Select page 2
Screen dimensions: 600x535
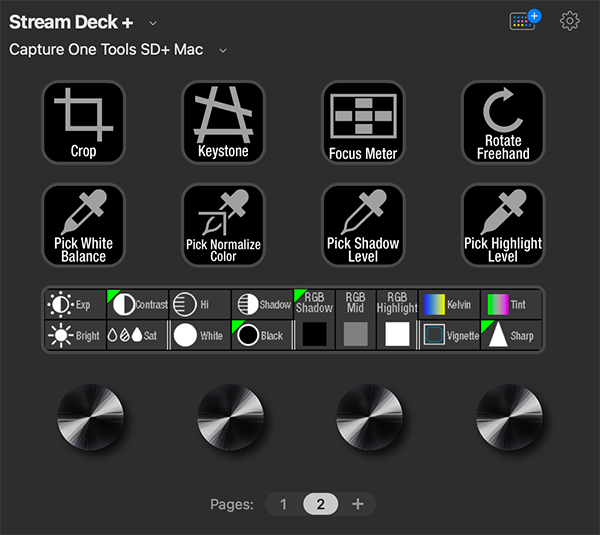[320, 504]
